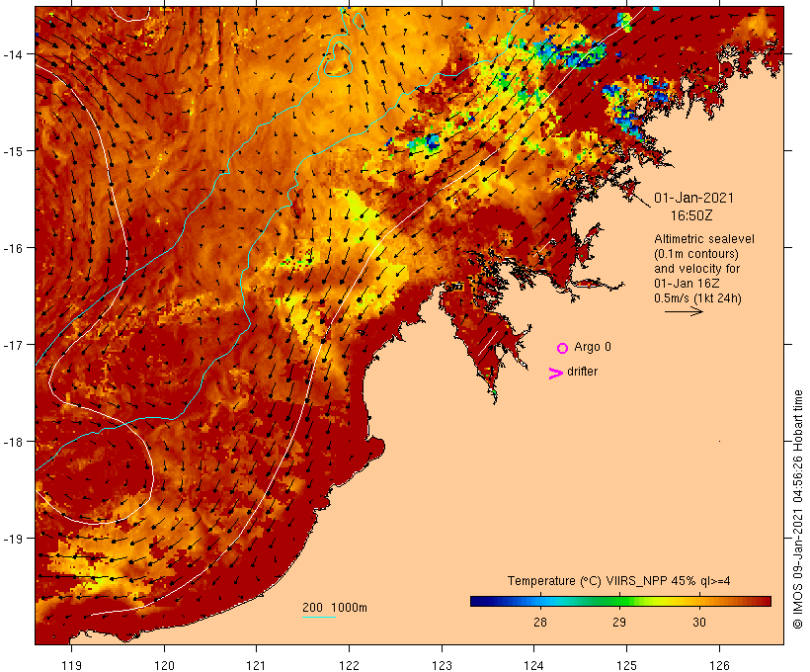Viewport: 810px width, 672px height.
Task: Click the '01-Jan 16Z' caption line
Action: (x=687, y=284)
